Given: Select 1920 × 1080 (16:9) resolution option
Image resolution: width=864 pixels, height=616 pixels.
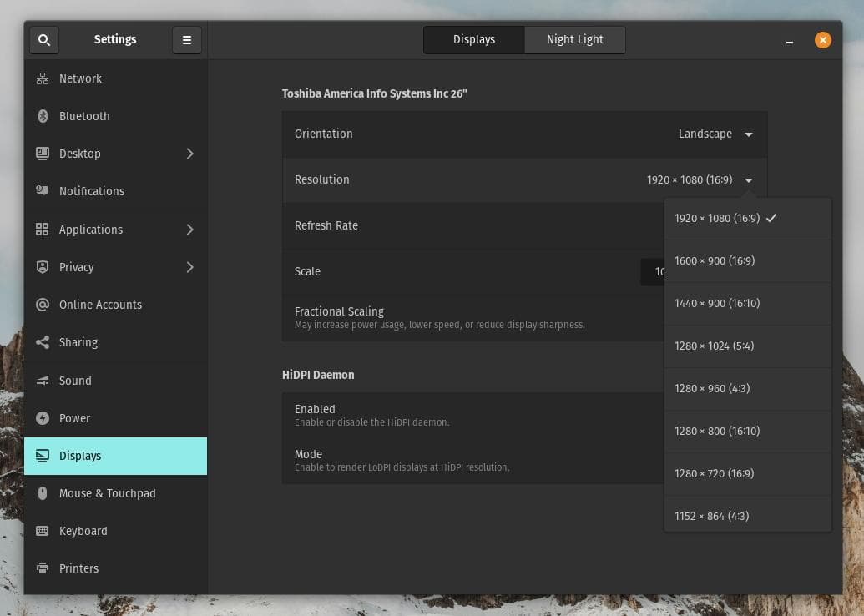Looking at the screenshot, I should (x=748, y=218).
